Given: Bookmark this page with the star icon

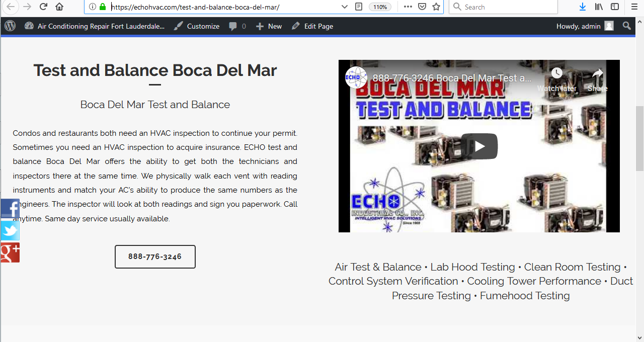Looking at the screenshot, I should 436,7.
